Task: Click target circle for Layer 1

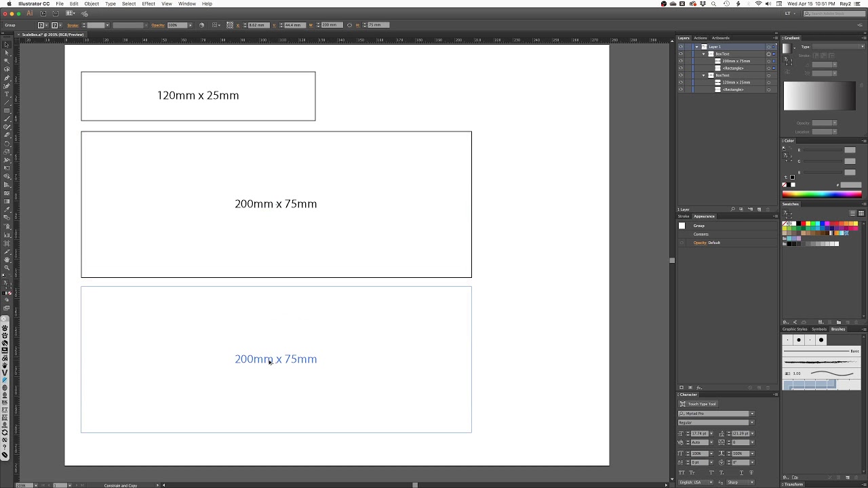Action: coord(768,47)
